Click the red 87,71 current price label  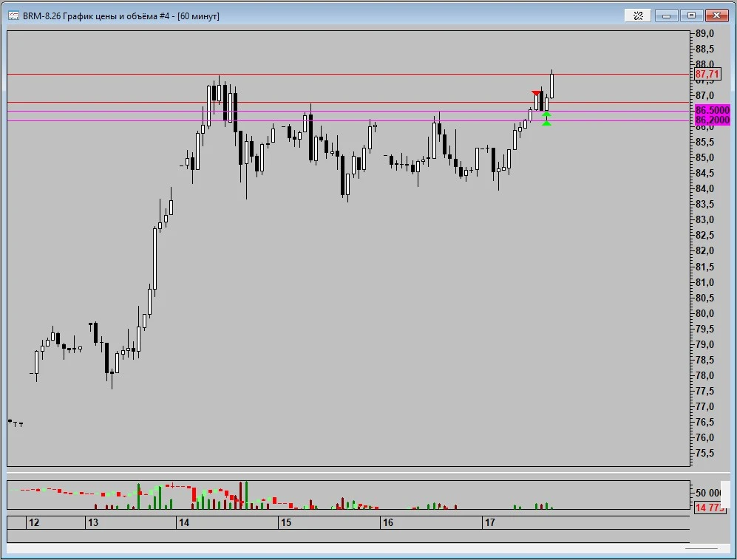pos(707,74)
